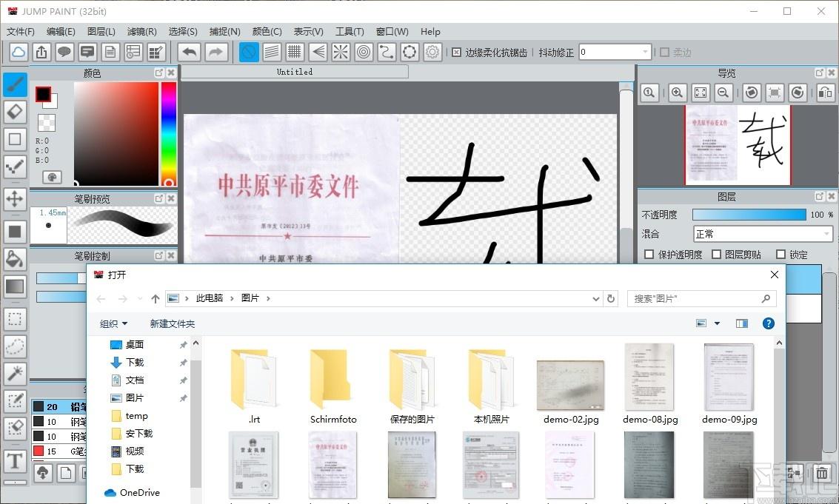Click the refresh button beside address bar
The height and width of the screenshot is (504, 839).
click(611, 299)
